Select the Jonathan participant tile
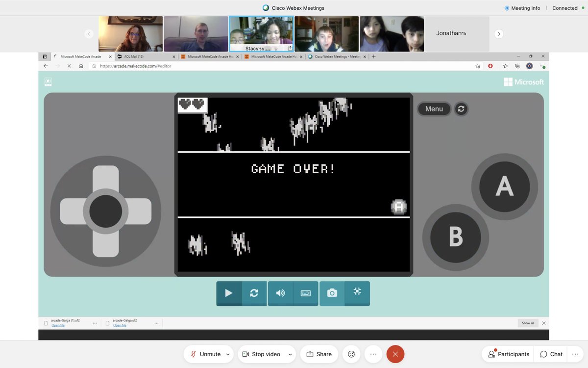Image resolution: width=588 pixels, height=368 pixels. coord(457,34)
